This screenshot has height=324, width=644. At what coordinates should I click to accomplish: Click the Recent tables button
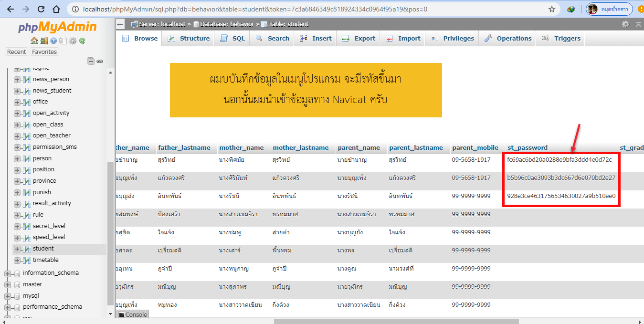click(17, 52)
